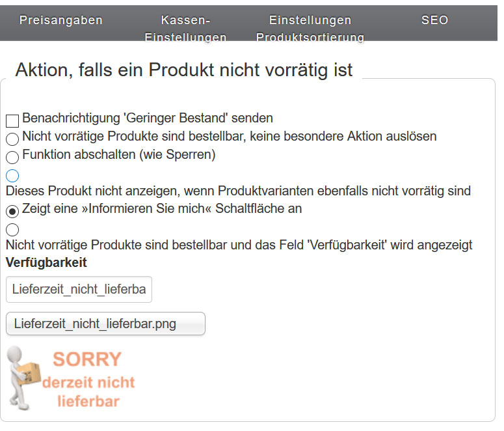Open the Preisangaben tab
This screenshot has height=431, width=504.
pyautogui.click(x=60, y=20)
